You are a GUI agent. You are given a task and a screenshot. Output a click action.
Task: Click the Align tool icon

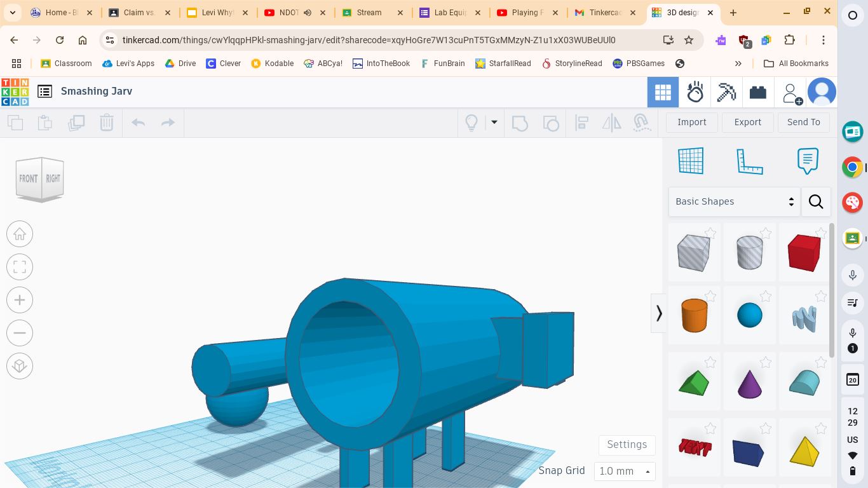pos(581,123)
